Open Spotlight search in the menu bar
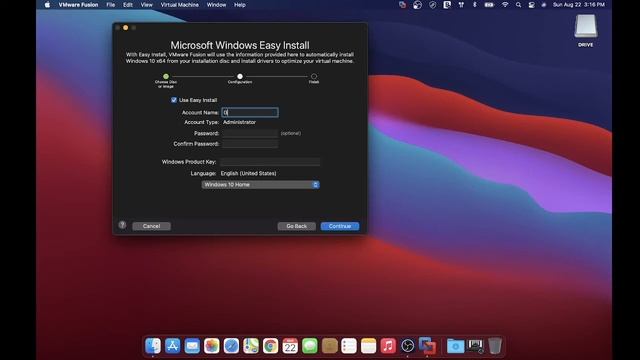 tap(518, 5)
